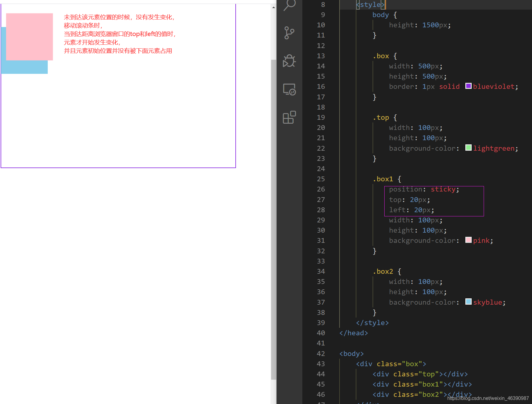Click the '<div class="box">' line
This screenshot has width=532, height=404.
[x=391, y=364]
